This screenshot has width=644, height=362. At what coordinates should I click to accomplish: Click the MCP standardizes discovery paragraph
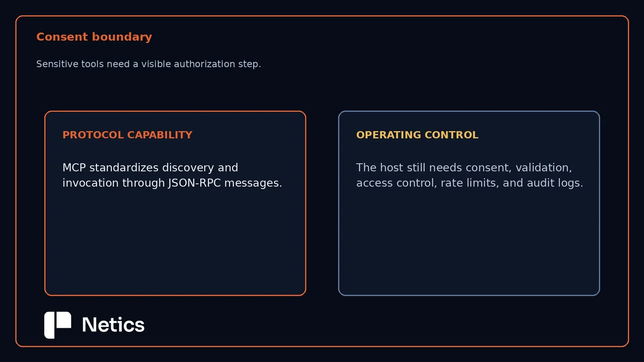[172, 175]
